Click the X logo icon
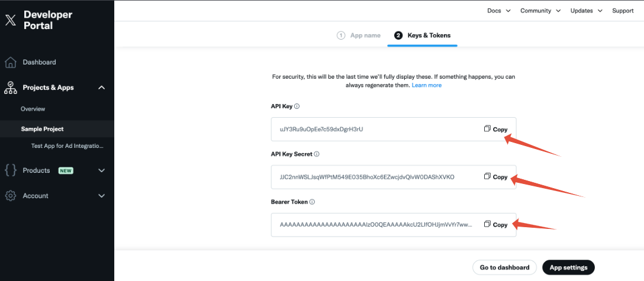The height and width of the screenshot is (281, 644). click(x=11, y=21)
